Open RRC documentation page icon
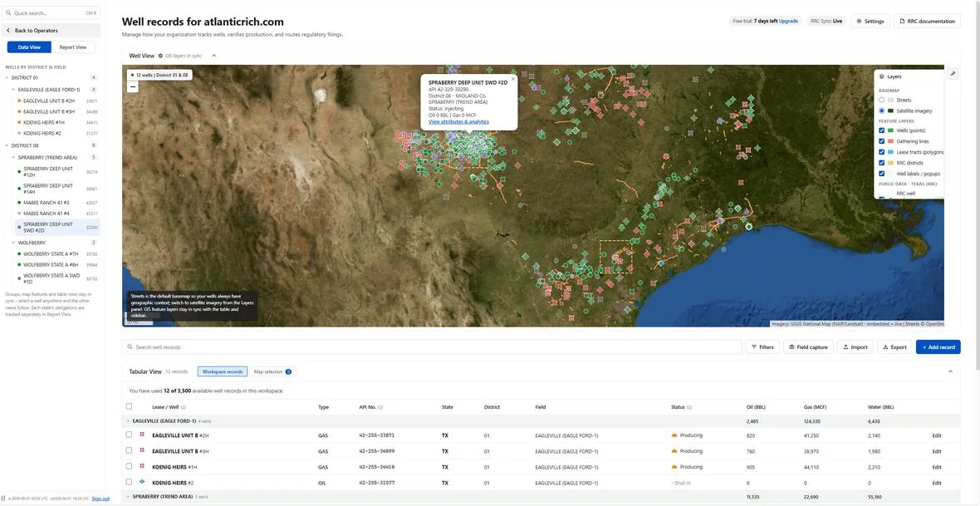The image size is (980, 506). (x=902, y=22)
